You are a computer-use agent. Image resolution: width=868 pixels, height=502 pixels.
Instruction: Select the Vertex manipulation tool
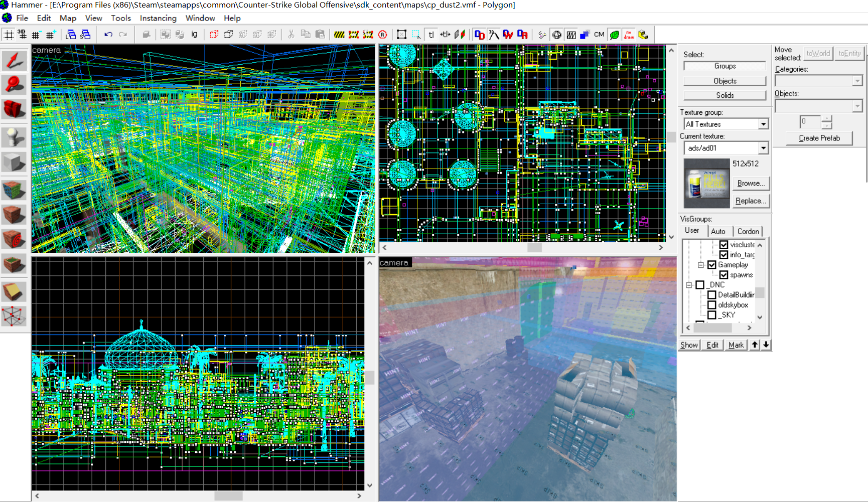pyautogui.click(x=14, y=316)
